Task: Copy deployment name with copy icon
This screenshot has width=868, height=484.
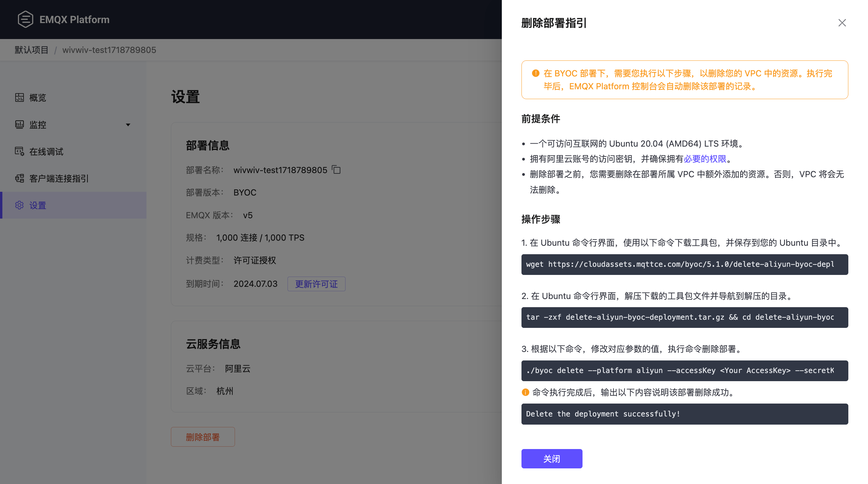Action: point(336,170)
